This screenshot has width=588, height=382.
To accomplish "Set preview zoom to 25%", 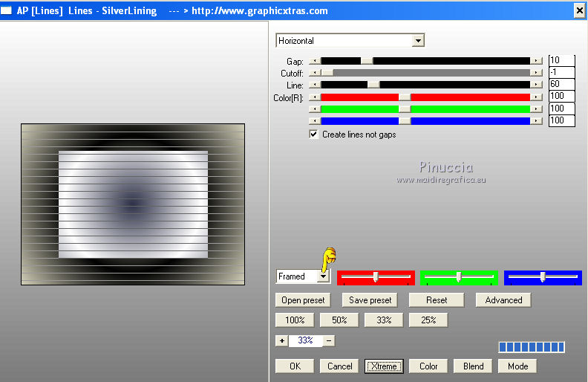I will click(x=428, y=320).
